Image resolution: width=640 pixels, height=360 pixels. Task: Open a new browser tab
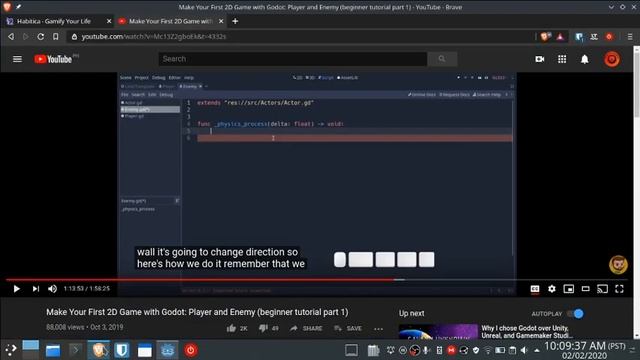[235, 21]
